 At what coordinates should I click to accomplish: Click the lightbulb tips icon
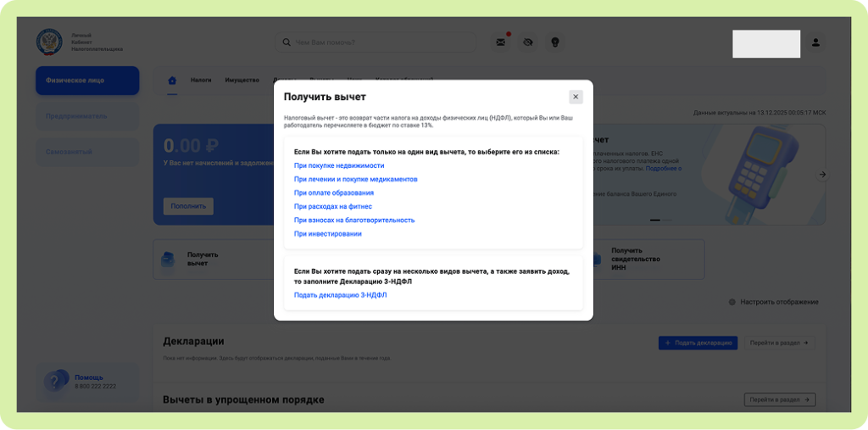tap(555, 42)
